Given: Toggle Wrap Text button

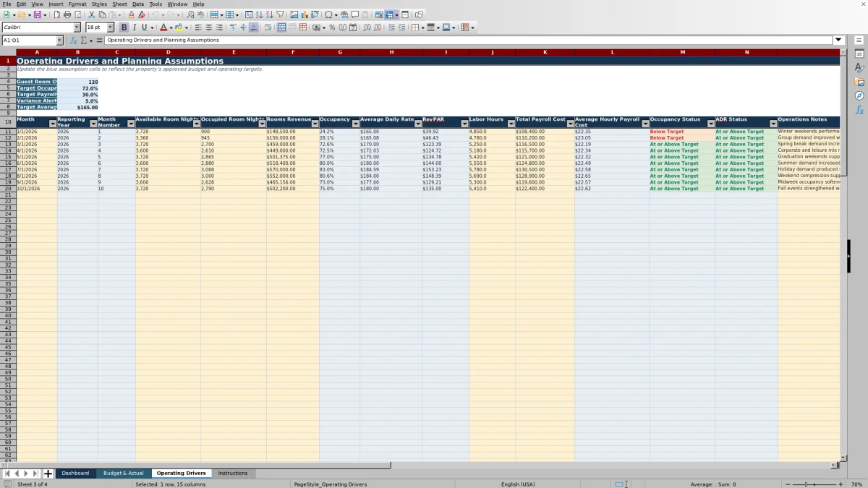Looking at the screenshot, I should click(x=268, y=27).
